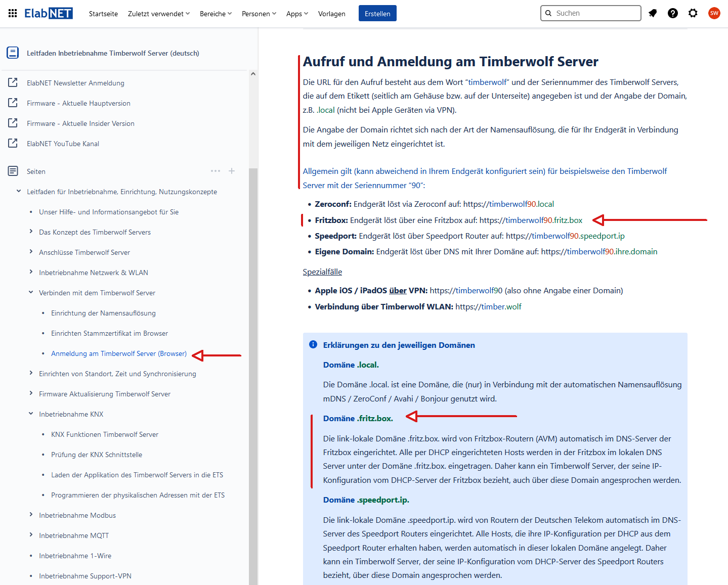Click the Seiten pages icon
Viewport: 728px width, 585px height.
(x=13, y=171)
